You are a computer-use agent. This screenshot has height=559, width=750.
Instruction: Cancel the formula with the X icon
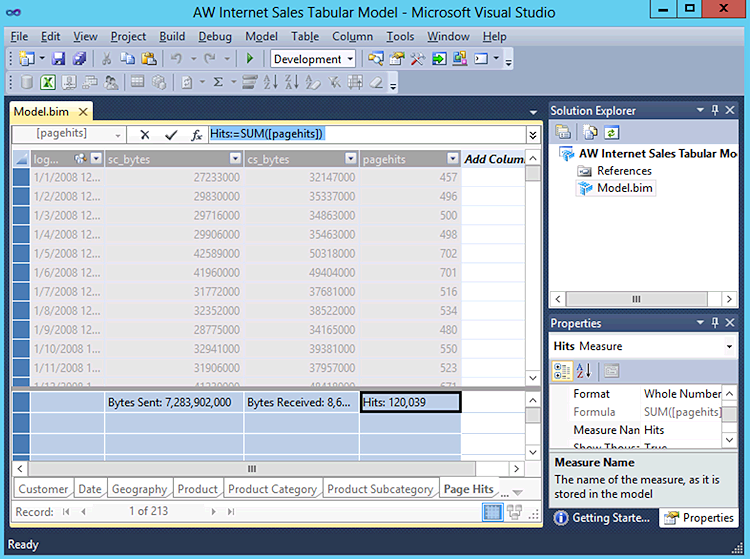click(145, 134)
